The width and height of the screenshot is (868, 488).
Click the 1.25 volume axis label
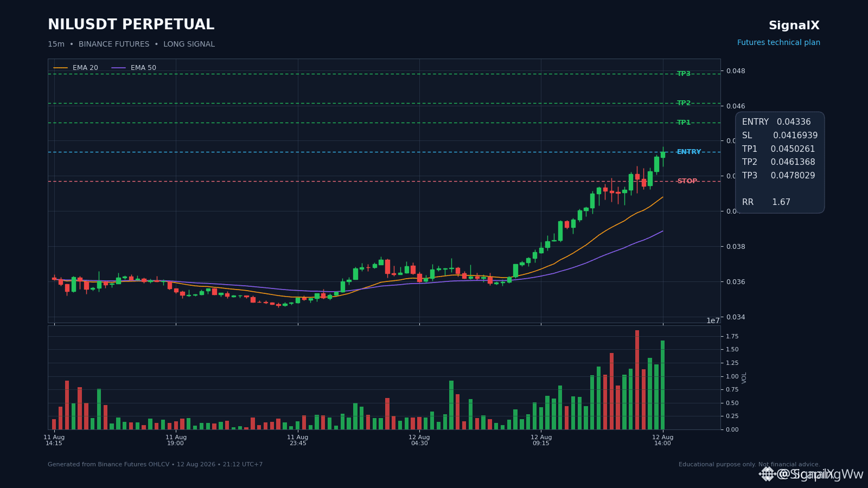(732, 363)
